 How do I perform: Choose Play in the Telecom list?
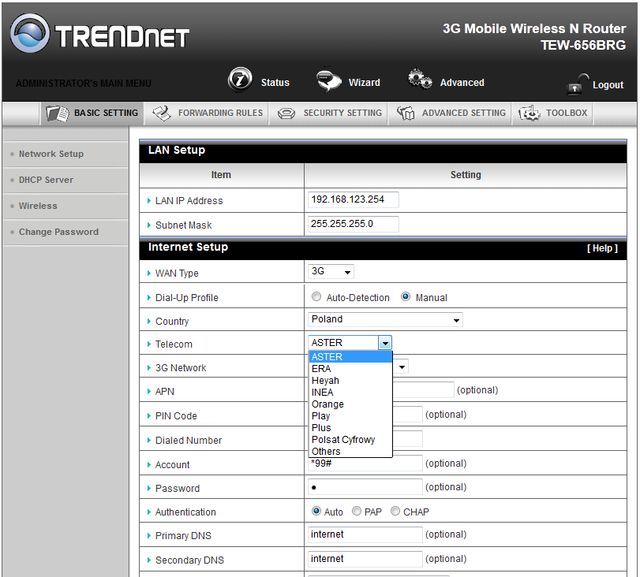click(x=350, y=416)
